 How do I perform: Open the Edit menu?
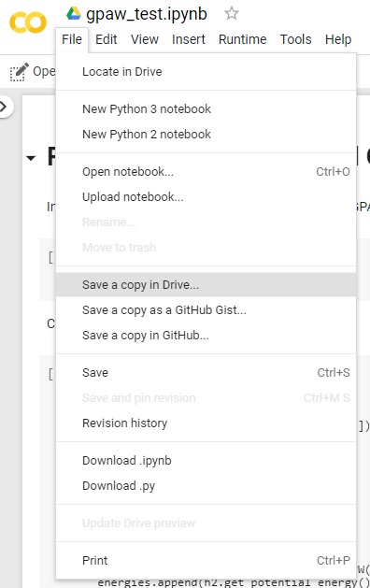point(107,39)
